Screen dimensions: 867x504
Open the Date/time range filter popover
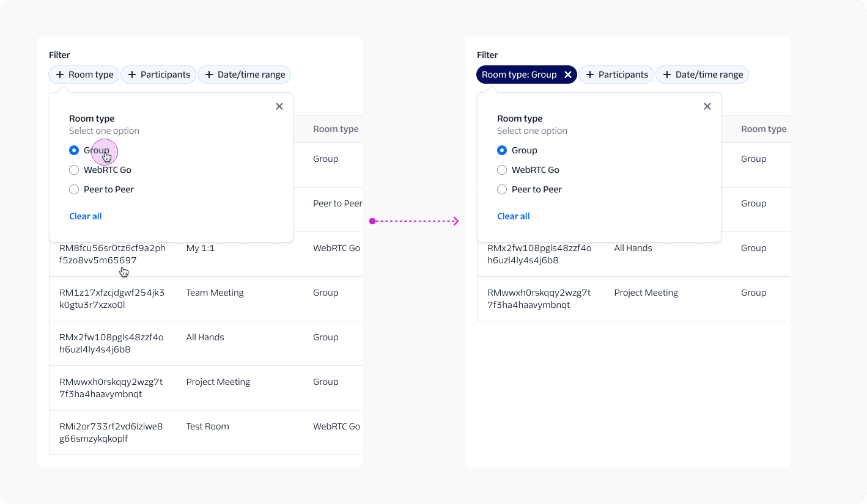(x=244, y=74)
